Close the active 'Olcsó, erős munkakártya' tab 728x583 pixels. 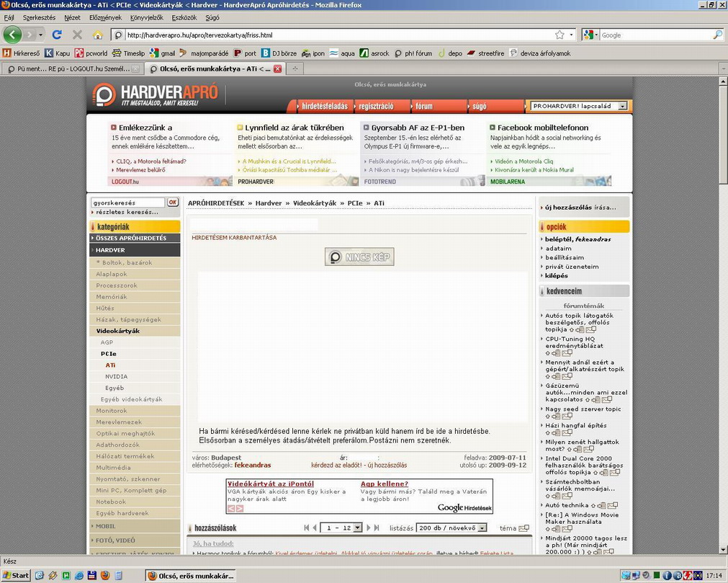click(278, 68)
